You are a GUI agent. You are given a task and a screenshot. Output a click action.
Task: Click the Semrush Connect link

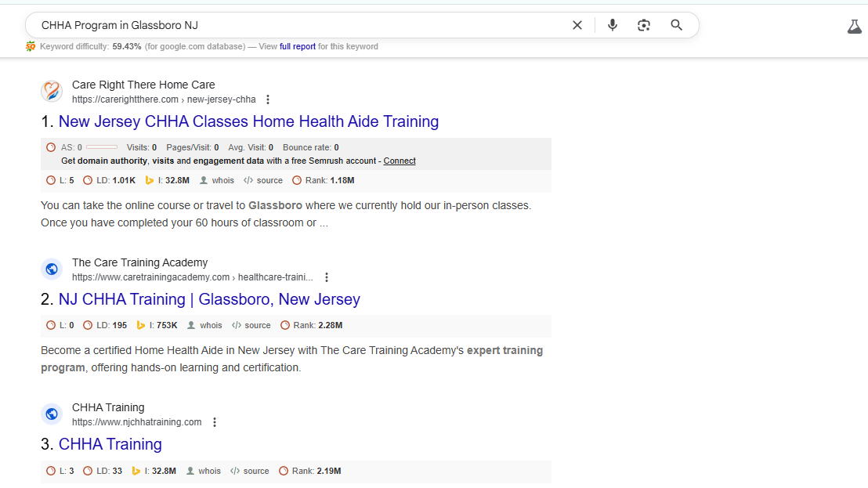click(x=400, y=161)
